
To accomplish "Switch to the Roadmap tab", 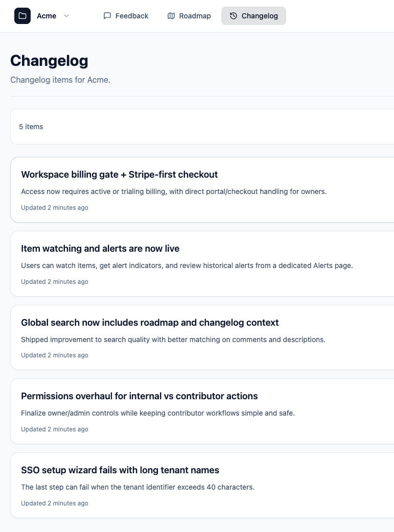I will point(195,16).
